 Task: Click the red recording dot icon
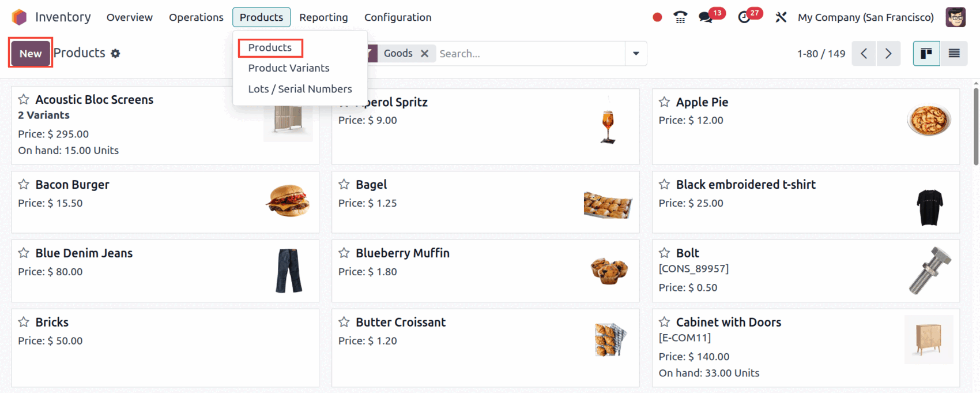coord(657,17)
